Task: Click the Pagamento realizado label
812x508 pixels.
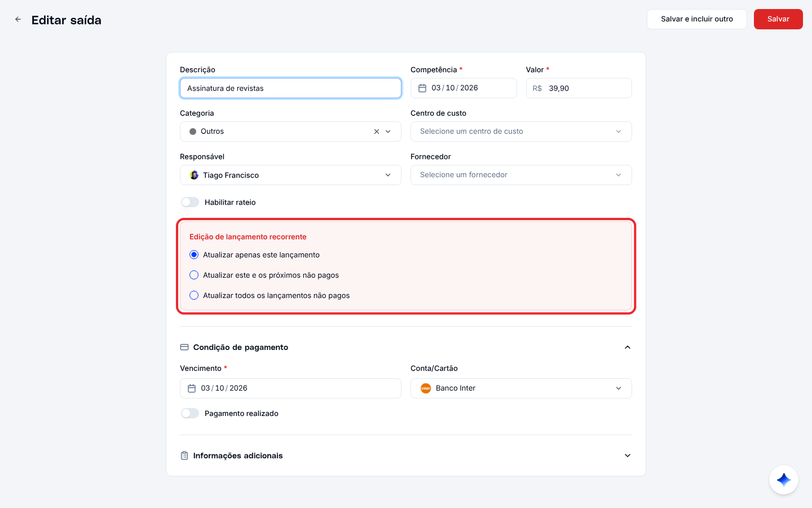Action: [x=241, y=413]
